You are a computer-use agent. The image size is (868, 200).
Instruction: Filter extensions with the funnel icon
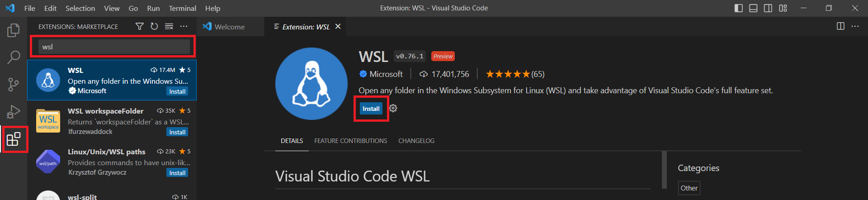(x=140, y=27)
